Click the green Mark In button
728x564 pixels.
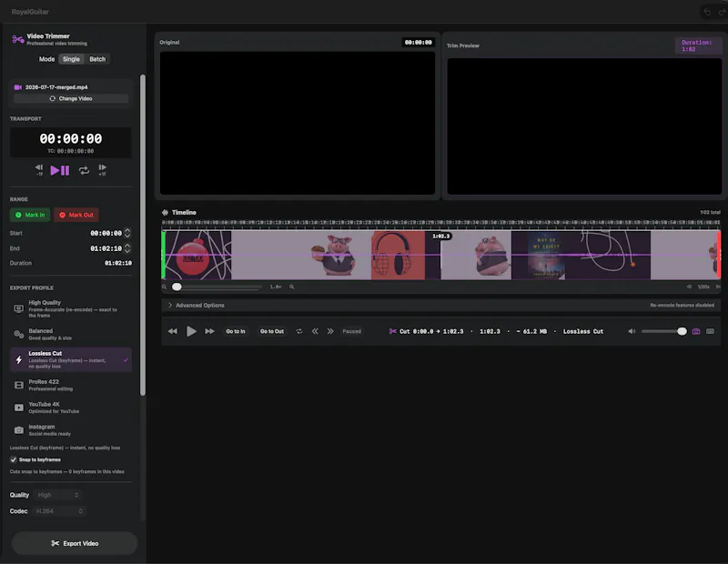pos(30,215)
